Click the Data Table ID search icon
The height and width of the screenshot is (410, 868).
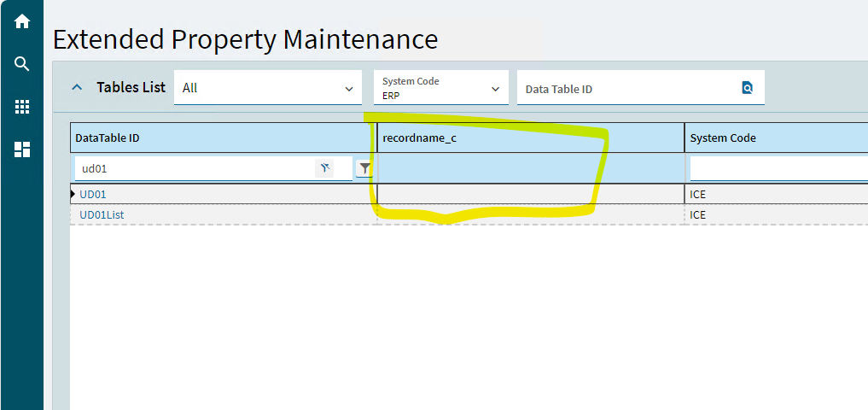pyautogui.click(x=748, y=87)
